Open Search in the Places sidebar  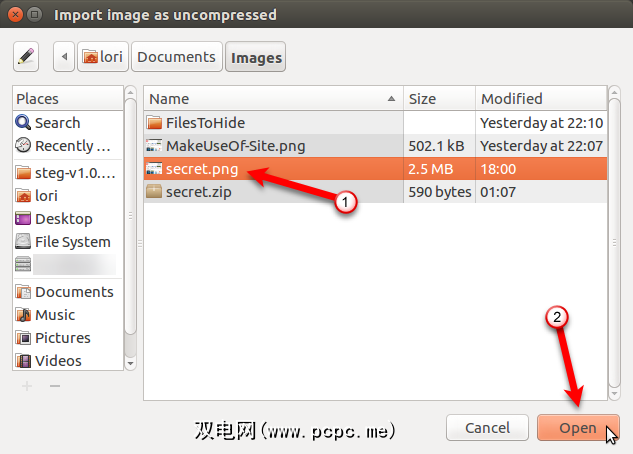57,123
